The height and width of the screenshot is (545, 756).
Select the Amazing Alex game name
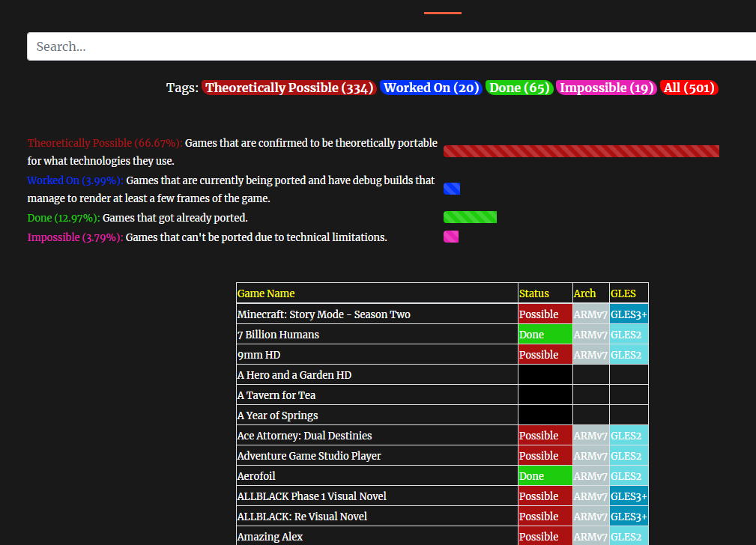tap(270, 537)
